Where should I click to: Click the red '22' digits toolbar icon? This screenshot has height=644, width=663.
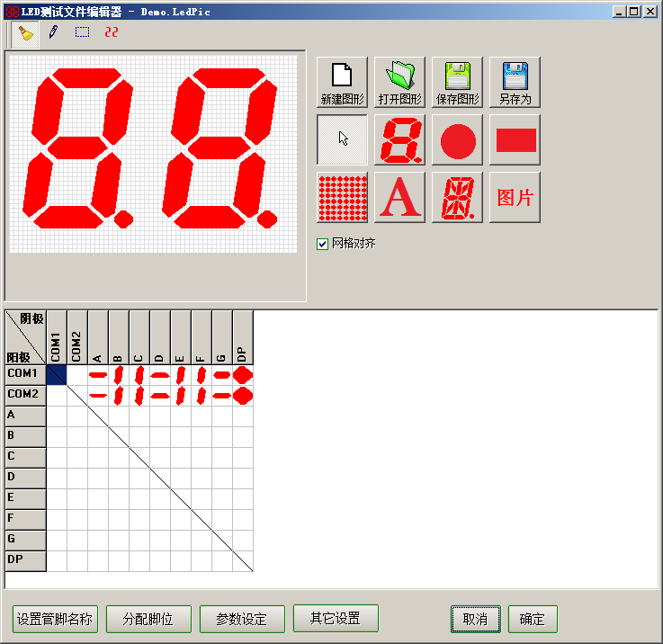[x=111, y=32]
